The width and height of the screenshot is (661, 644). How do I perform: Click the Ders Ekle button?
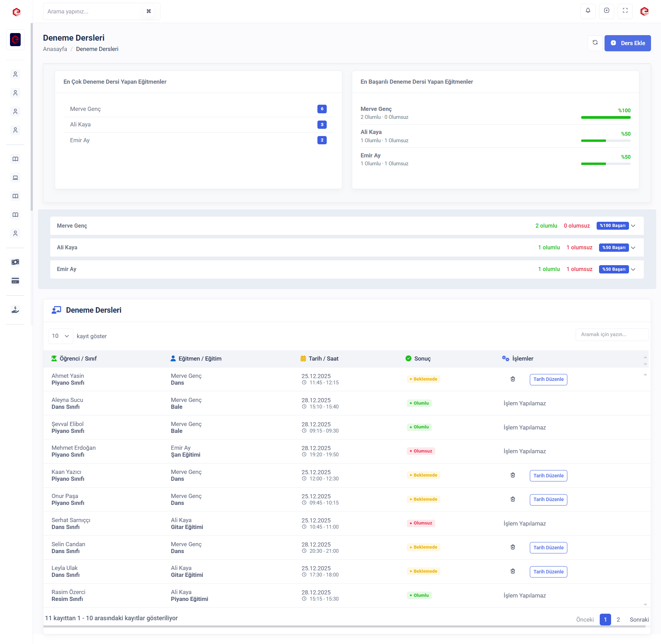click(627, 43)
